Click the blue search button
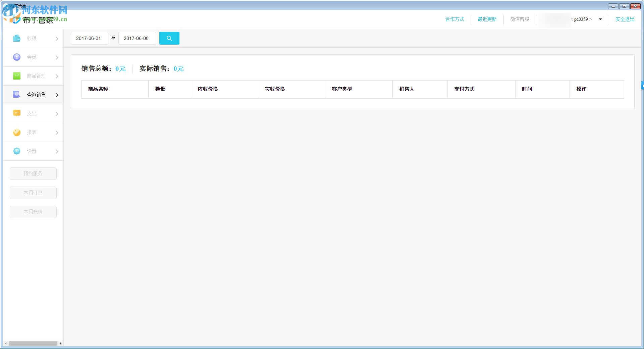 coord(169,38)
